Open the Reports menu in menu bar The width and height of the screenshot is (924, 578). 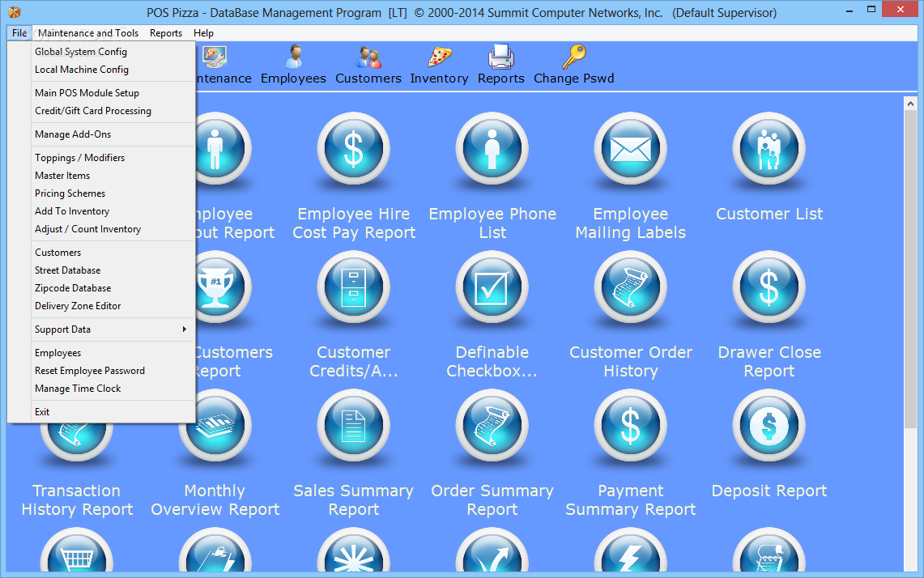coord(165,33)
